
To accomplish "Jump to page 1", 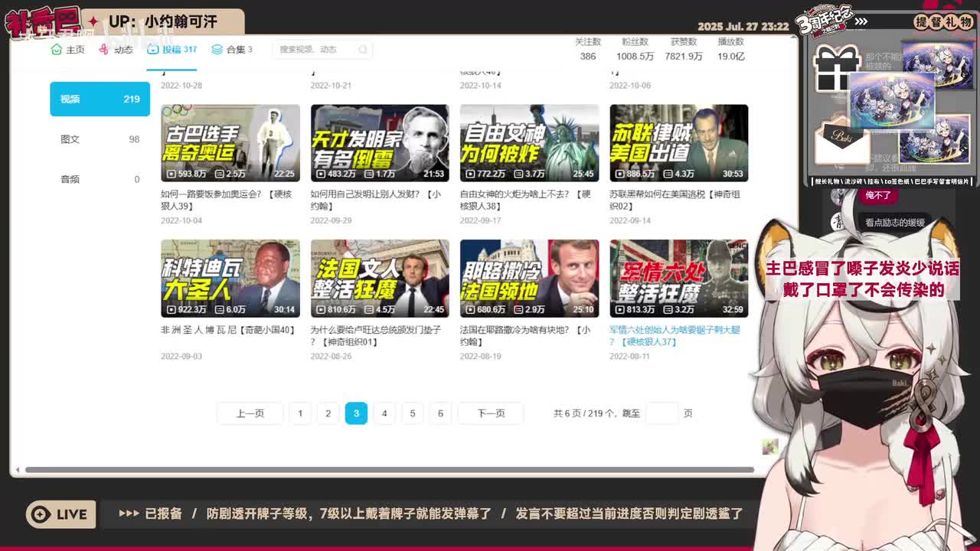I will click(300, 413).
